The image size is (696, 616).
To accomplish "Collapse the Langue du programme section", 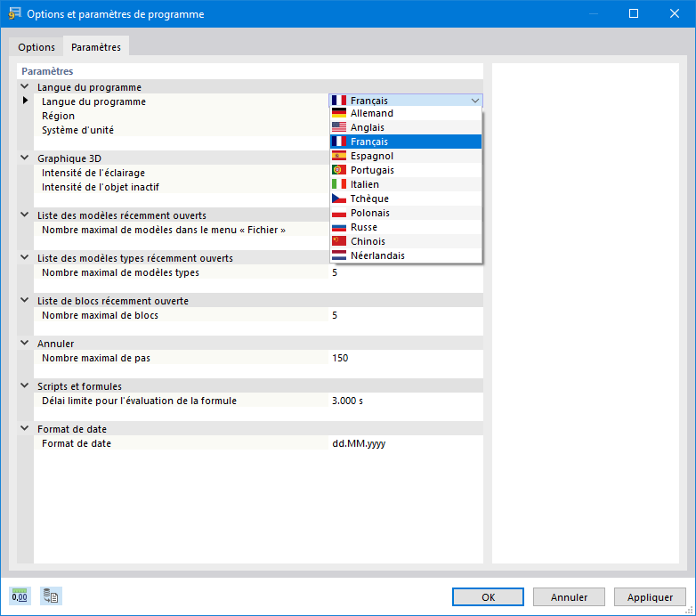I will (x=25, y=86).
